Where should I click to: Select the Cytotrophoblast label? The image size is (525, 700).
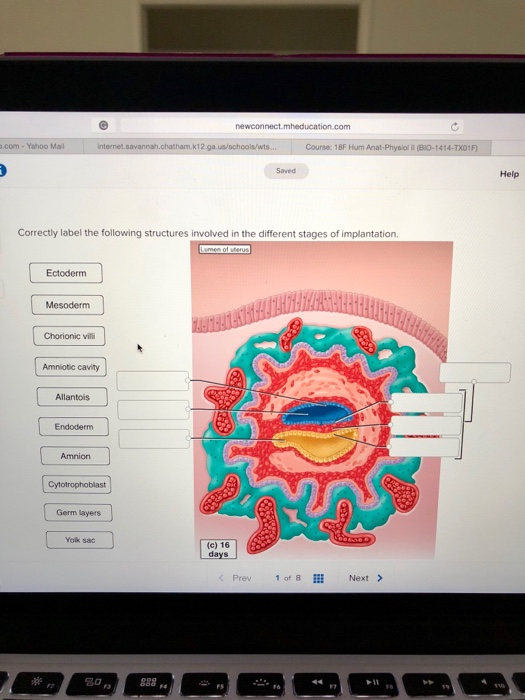77,484
